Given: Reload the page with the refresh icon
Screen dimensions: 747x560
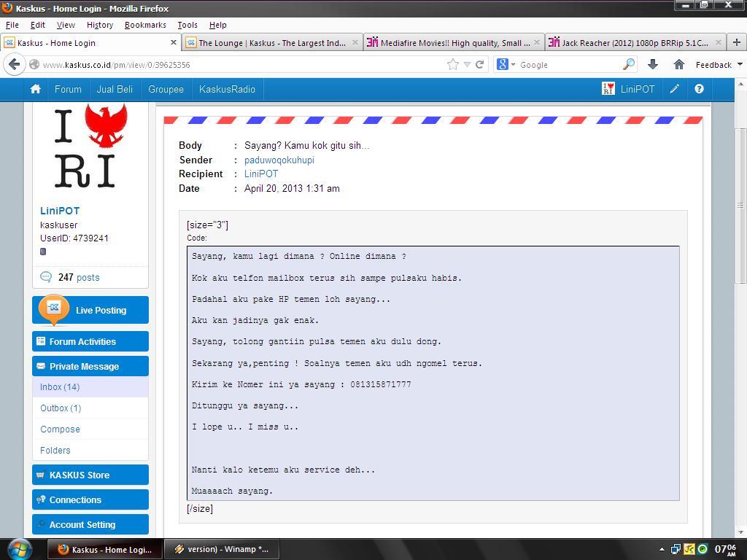Looking at the screenshot, I should click(x=480, y=64).
